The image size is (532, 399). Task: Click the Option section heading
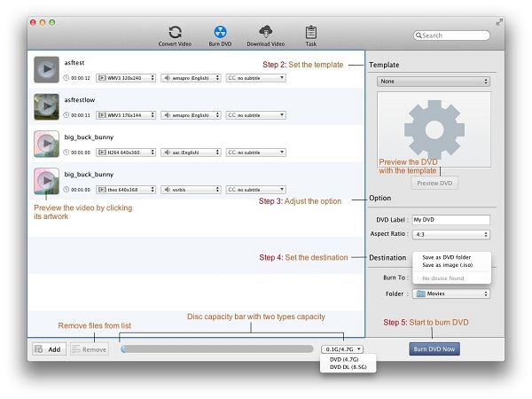tap(380, 198)
